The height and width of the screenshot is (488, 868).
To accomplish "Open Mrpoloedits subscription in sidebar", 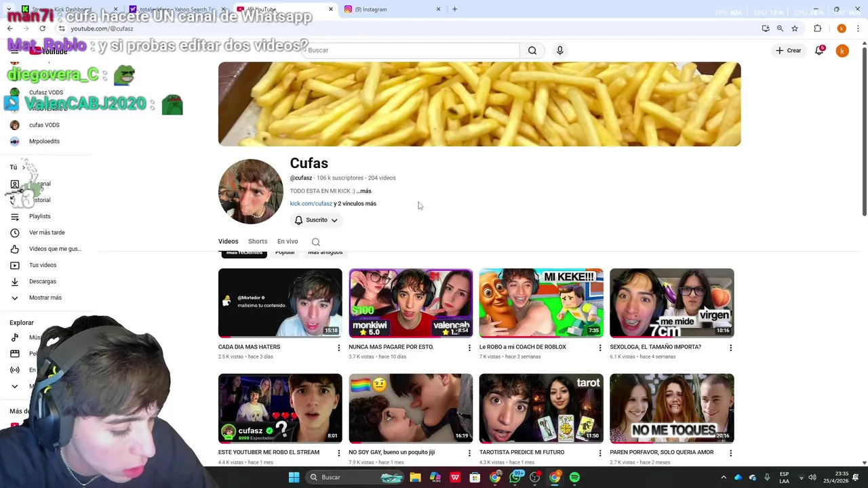I will click(x=44, y=141).
